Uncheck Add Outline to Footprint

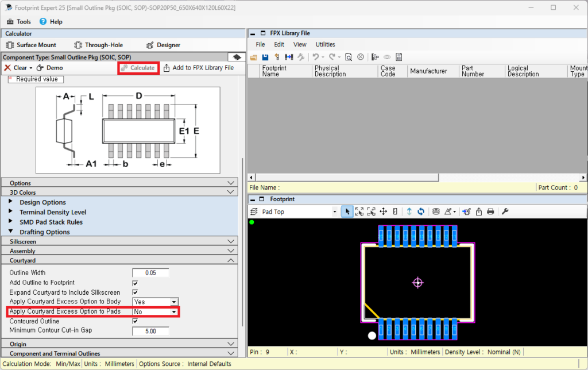(x=135, y=283)
